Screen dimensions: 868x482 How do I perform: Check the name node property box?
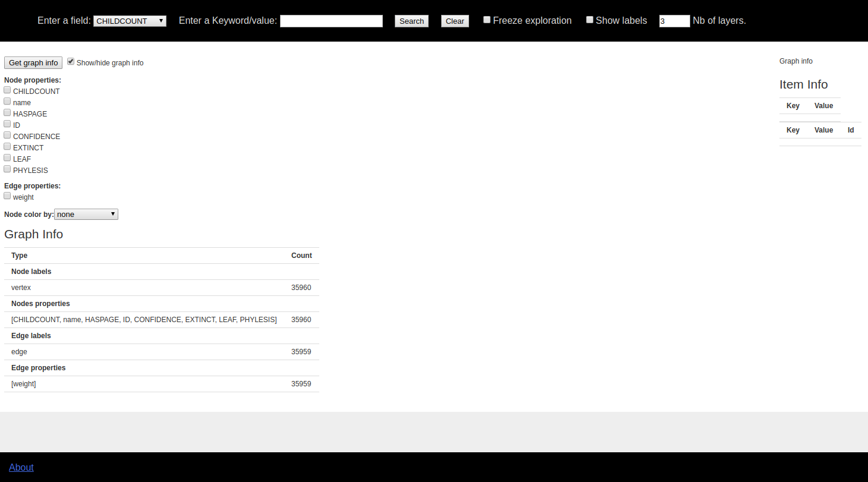pos(7,101)
